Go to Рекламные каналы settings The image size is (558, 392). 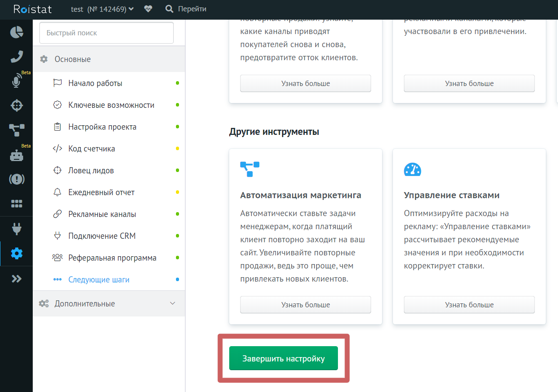102,214
